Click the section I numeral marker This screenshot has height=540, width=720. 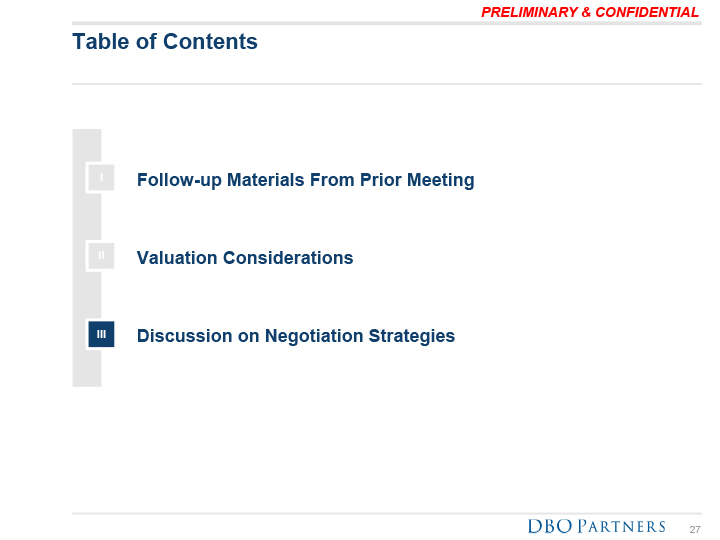point(101,178)
